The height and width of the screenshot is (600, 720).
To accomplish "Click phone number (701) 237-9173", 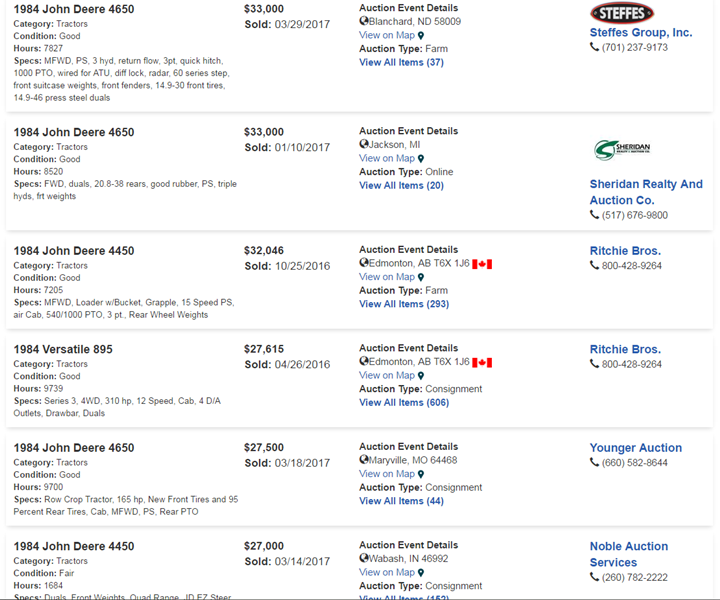I will (x=635, y=47).
